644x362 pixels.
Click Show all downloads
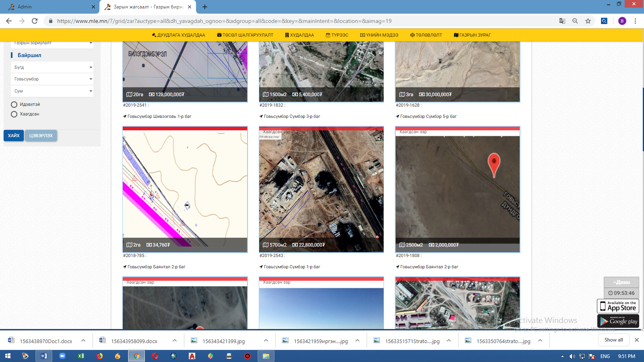coord(613,340)
